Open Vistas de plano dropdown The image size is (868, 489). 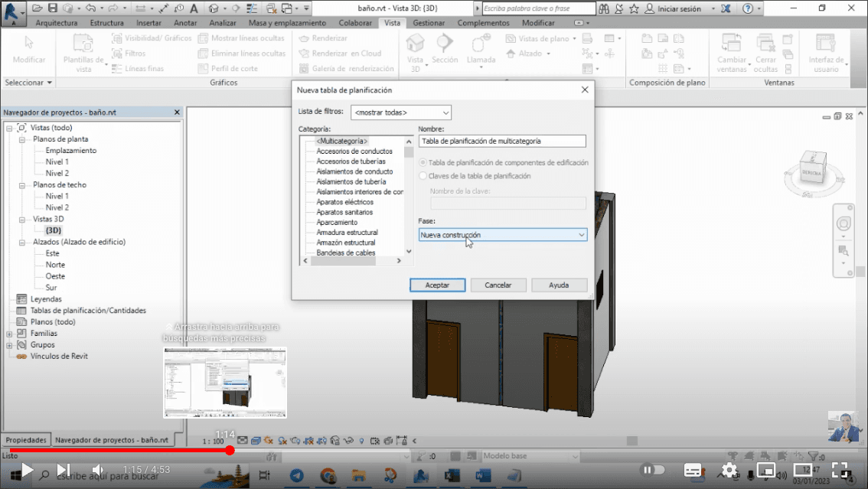[x=541, y=38]
